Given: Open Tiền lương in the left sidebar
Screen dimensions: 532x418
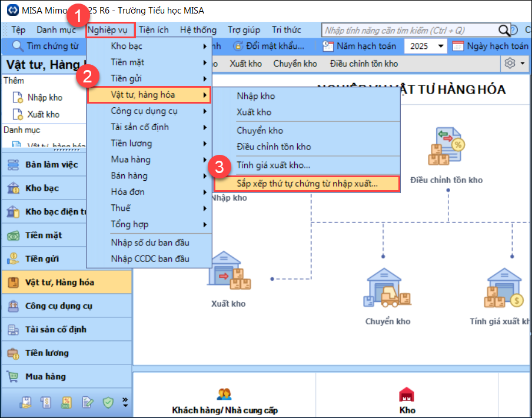Looking at the screenshot, I should (x=66, y=353).
